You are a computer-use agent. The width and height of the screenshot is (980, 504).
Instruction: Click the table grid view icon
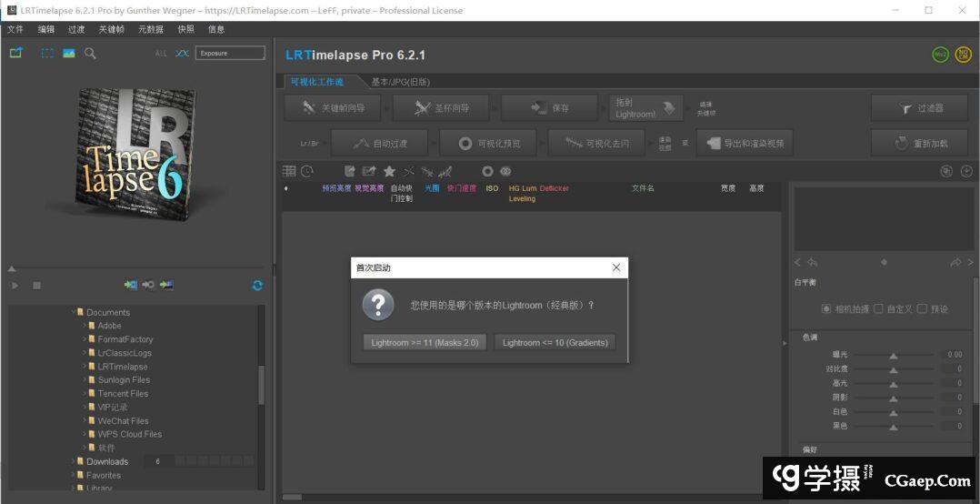pyautogui.click(x=289, y=171)
